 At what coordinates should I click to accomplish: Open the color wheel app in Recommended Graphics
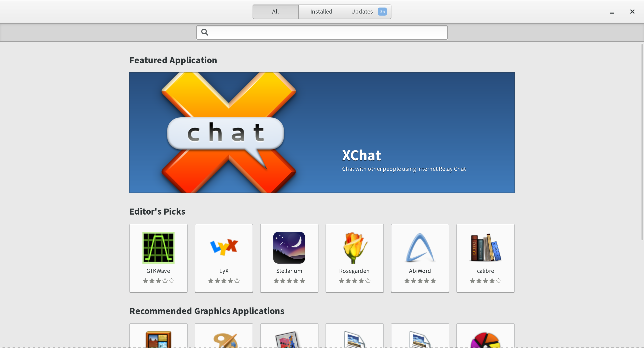coord(485,340)
